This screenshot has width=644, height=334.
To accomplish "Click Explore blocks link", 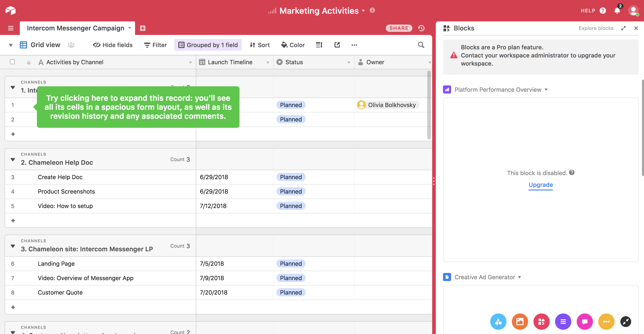I will [x=596, y=28].
